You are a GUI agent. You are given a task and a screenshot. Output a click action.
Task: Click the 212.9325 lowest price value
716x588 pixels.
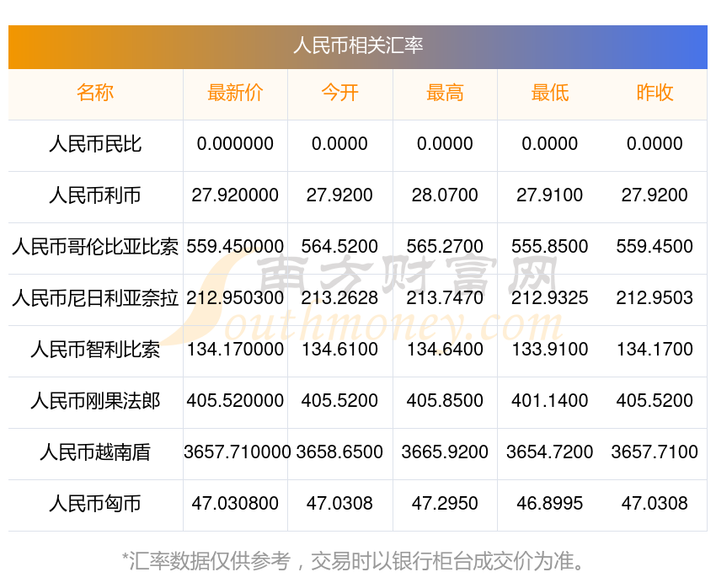pyautogui.click(x=550, y=298)
